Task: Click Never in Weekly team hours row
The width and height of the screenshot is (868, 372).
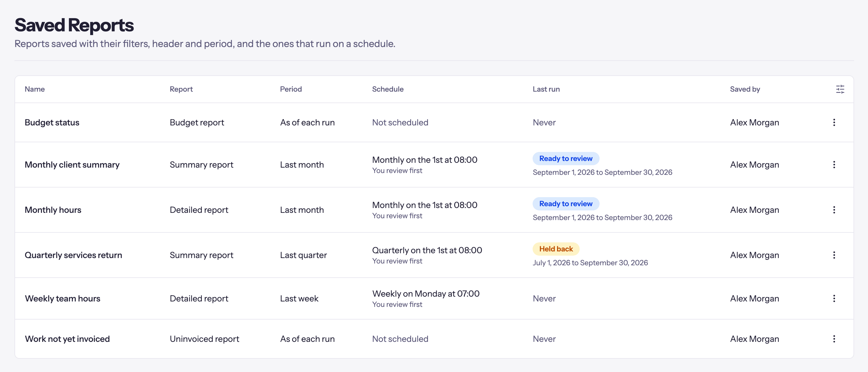Action: [544, 299]
